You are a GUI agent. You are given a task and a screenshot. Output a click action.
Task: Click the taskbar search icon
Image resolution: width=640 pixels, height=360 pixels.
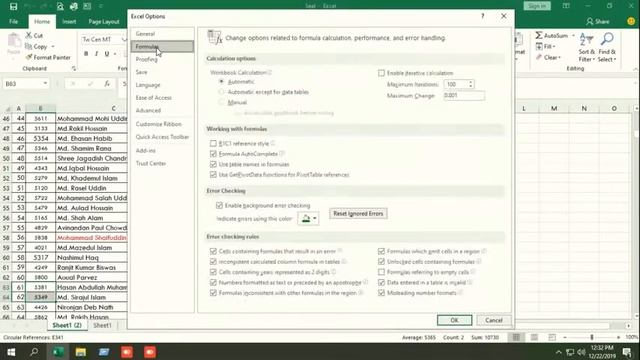(34, 352)
